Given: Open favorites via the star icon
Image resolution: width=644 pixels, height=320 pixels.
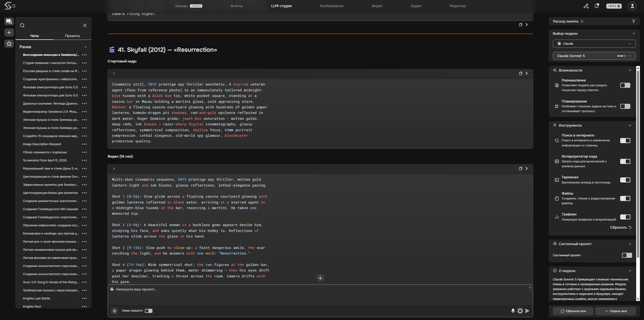Looking at the screenshot, I should [9, 43].
